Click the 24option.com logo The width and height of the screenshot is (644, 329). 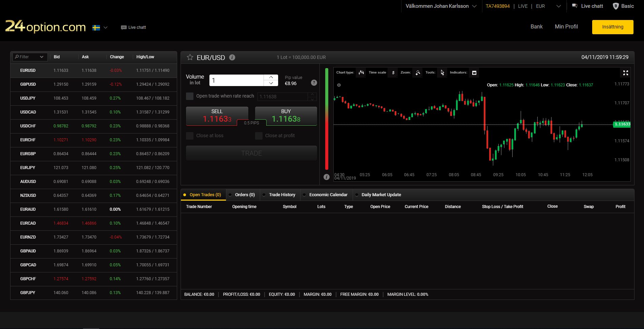pyautogui.click(x=45, y=26)
